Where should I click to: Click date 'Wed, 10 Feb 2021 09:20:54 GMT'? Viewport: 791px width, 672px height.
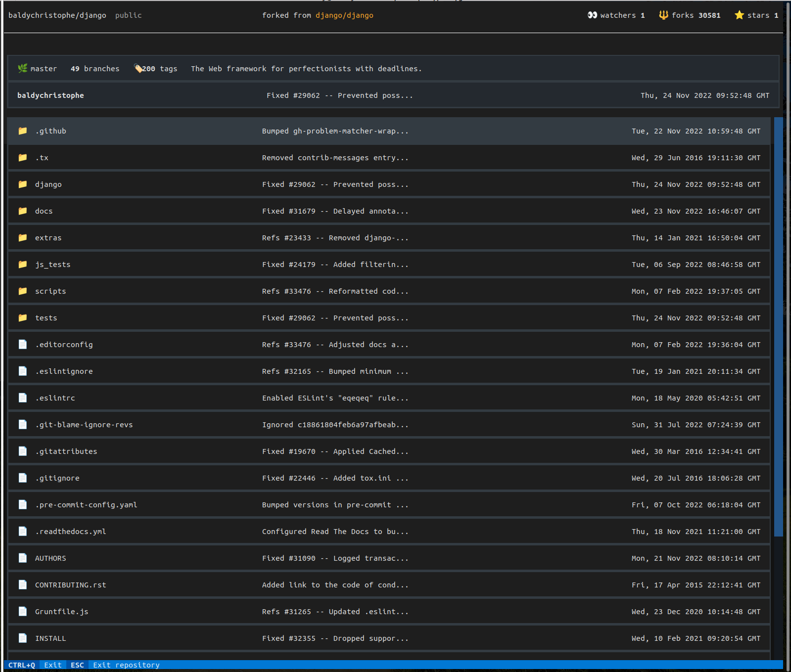696,638
